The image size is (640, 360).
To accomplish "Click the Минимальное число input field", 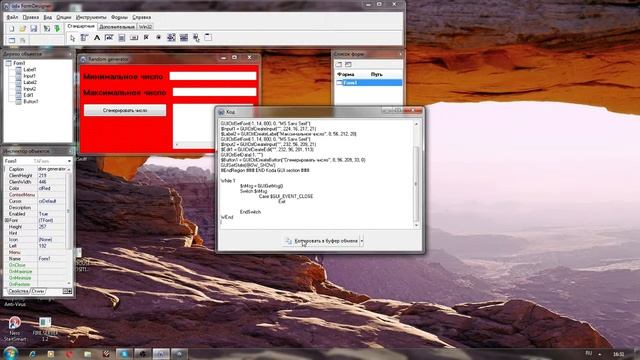I will 213,76.
